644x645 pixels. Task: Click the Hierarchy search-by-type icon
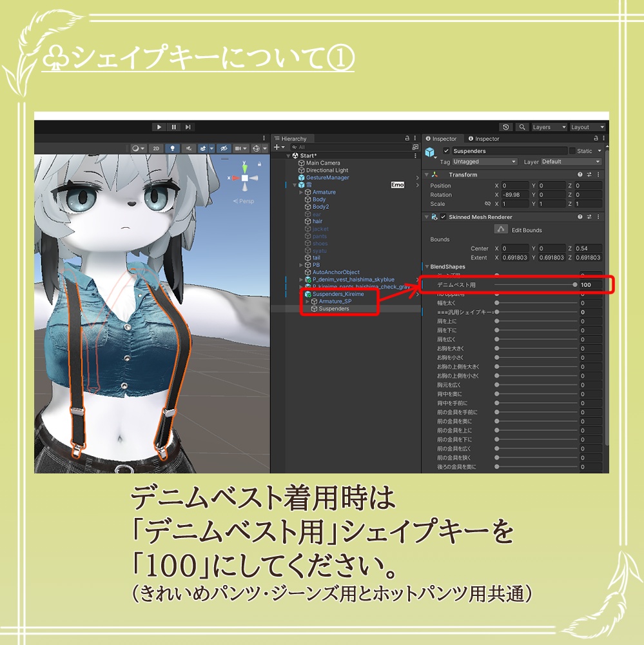[x=415, y=147]
